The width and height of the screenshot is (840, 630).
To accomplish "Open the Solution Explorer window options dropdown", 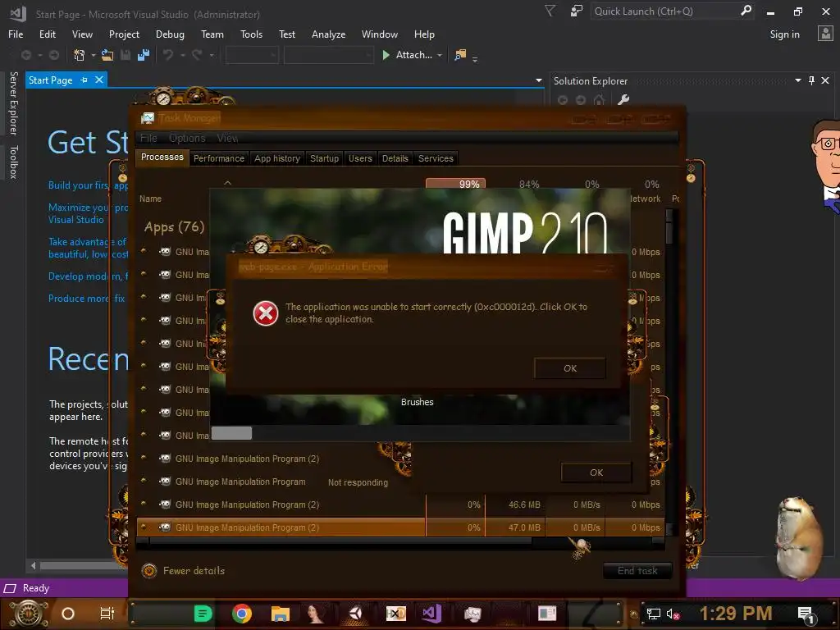I will (x=797, y=80).
